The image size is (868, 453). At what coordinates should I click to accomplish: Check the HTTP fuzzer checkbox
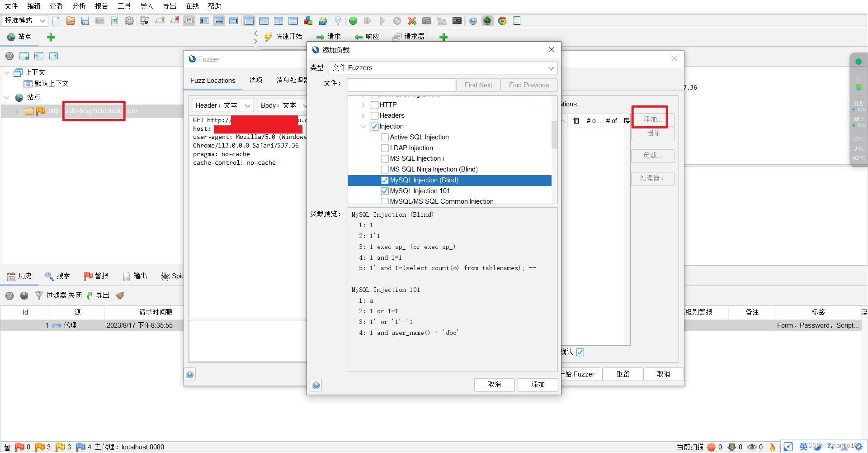pos(374,105)
